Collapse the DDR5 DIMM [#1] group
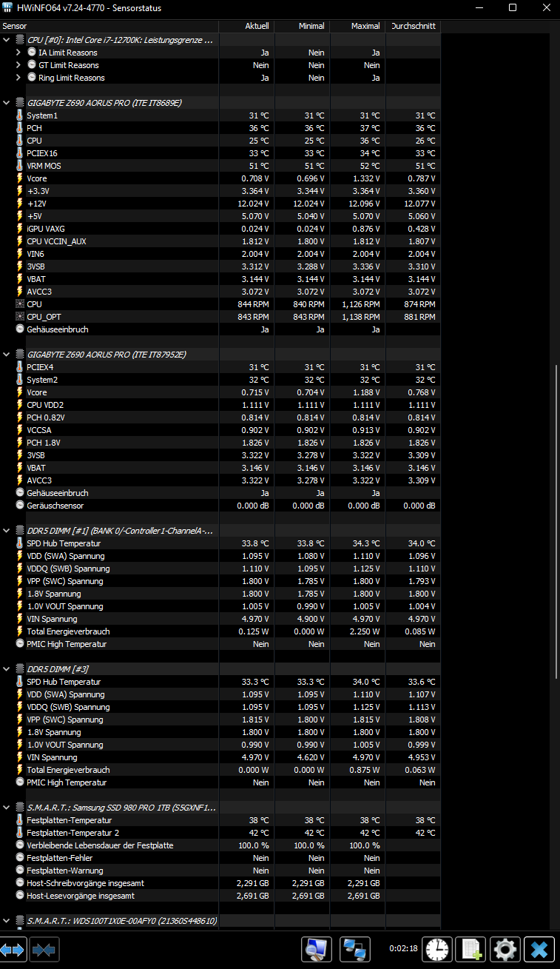 (x=7, y=531)
